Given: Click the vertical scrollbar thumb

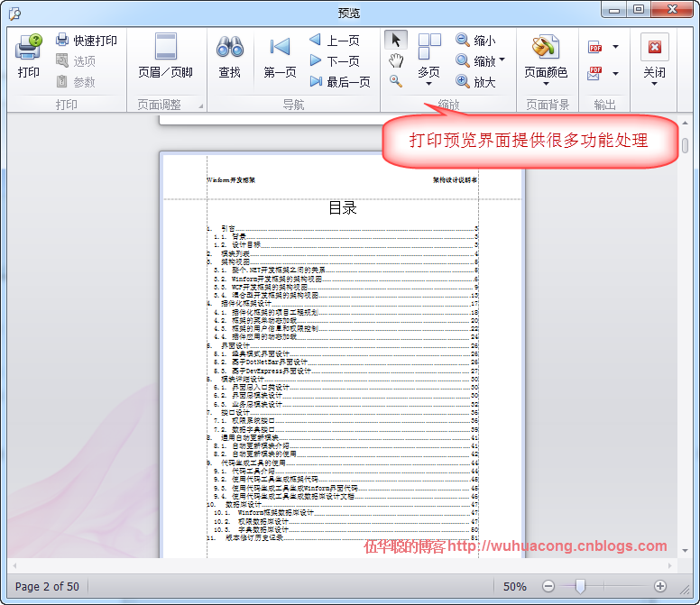Looking at the screenshot, I should pos(685,145).
